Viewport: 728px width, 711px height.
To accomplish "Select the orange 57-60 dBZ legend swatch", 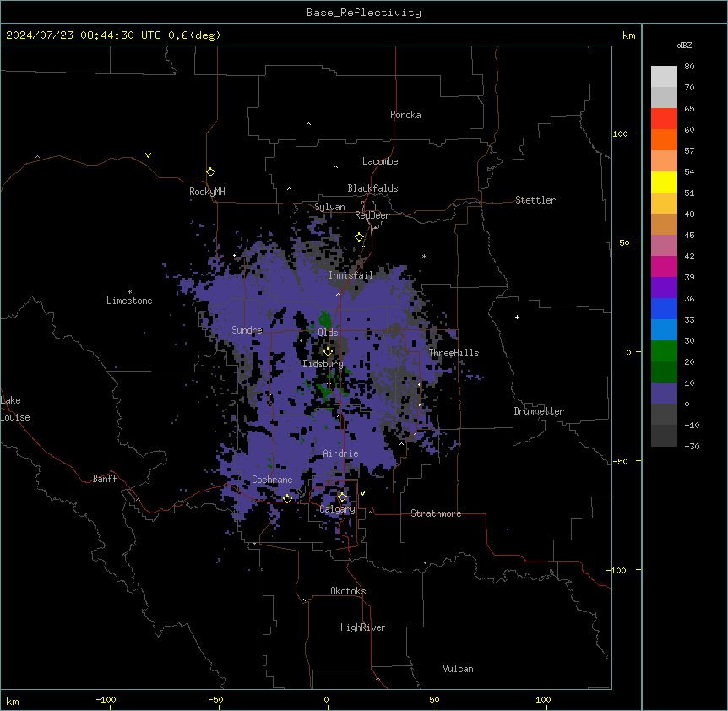I will coord(664,139).
